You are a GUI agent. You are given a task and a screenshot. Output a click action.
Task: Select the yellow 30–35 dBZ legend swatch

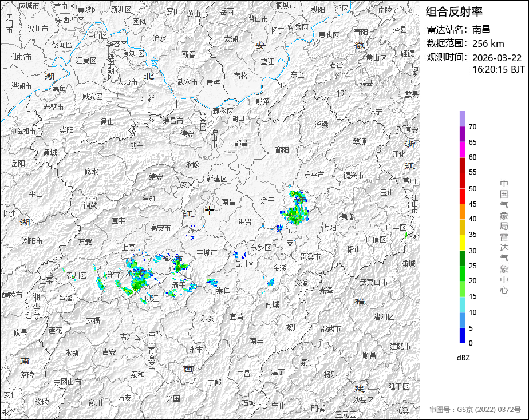pyautogui.click(x=462, y=243)
